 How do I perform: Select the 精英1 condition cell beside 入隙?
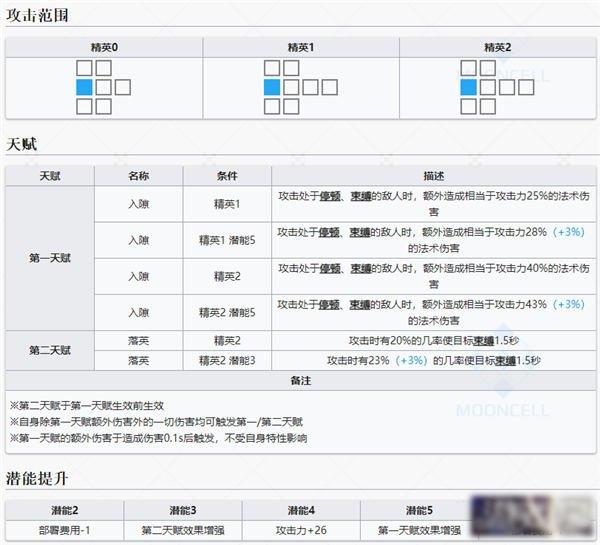click(227, 204)
